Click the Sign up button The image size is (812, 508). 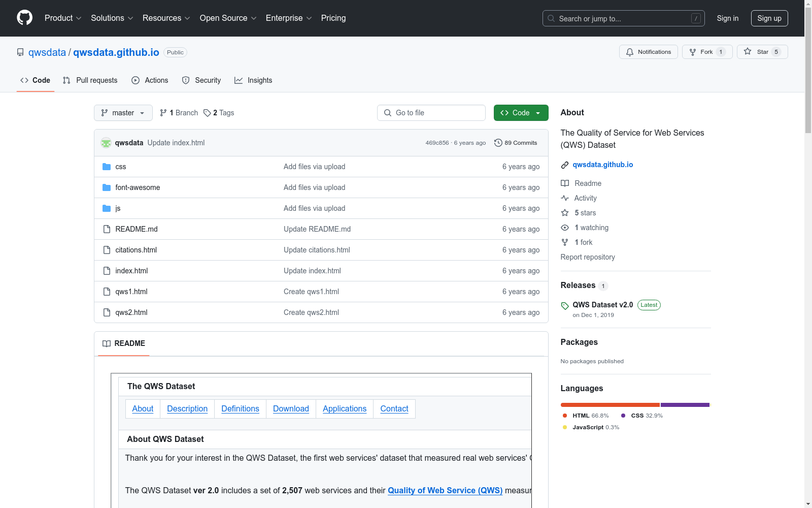pos(769,18)
